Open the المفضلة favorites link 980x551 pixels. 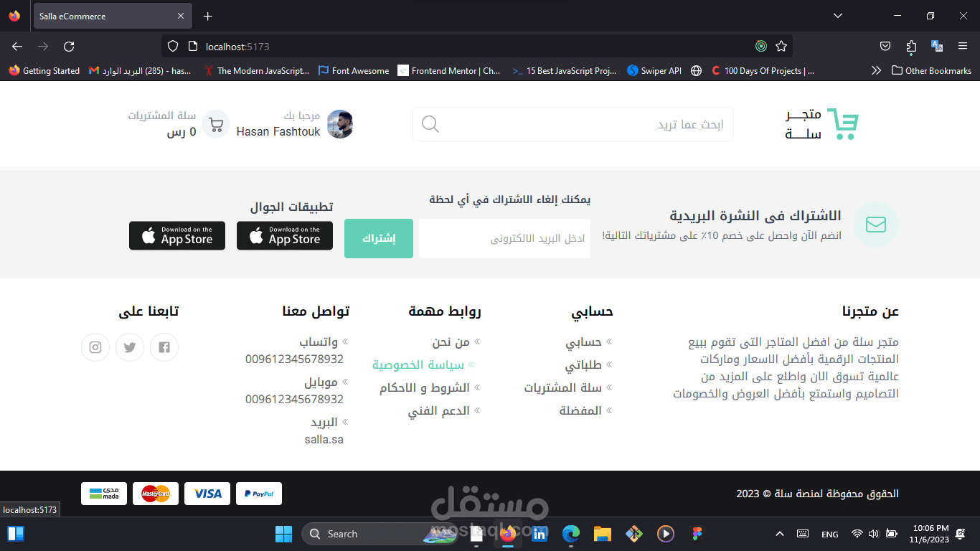pos(580,411)
